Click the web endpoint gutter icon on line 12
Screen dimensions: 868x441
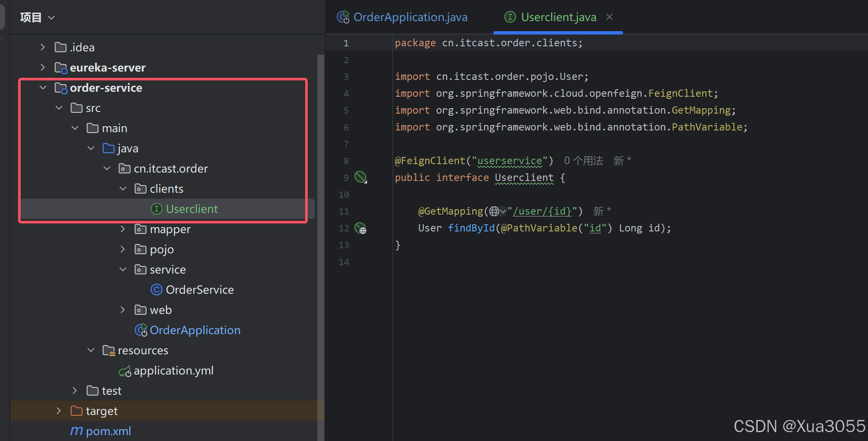click(x=360, y=228)
